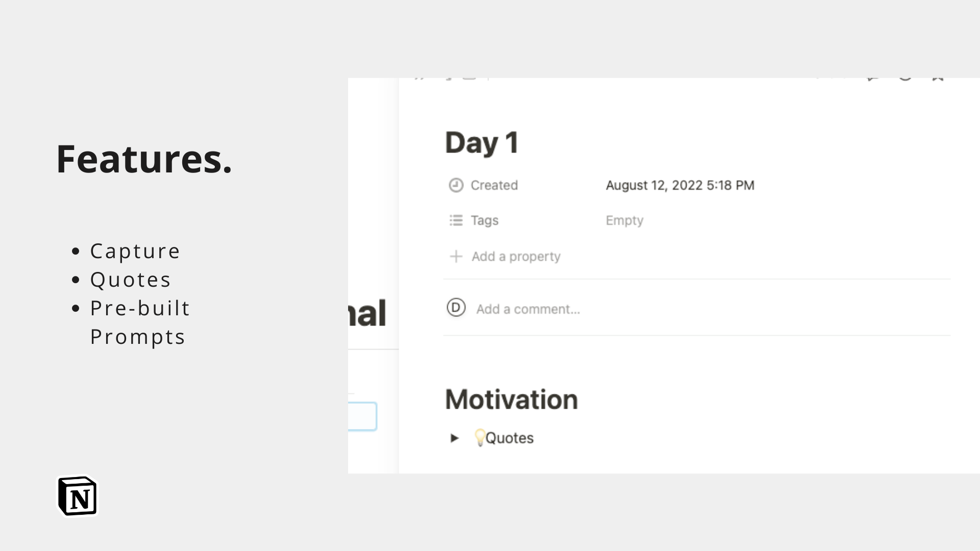Select the Empty Tags value field
The height and width of the screenshot is (551, 980).
pyautogui.click(x=624, y=220)
